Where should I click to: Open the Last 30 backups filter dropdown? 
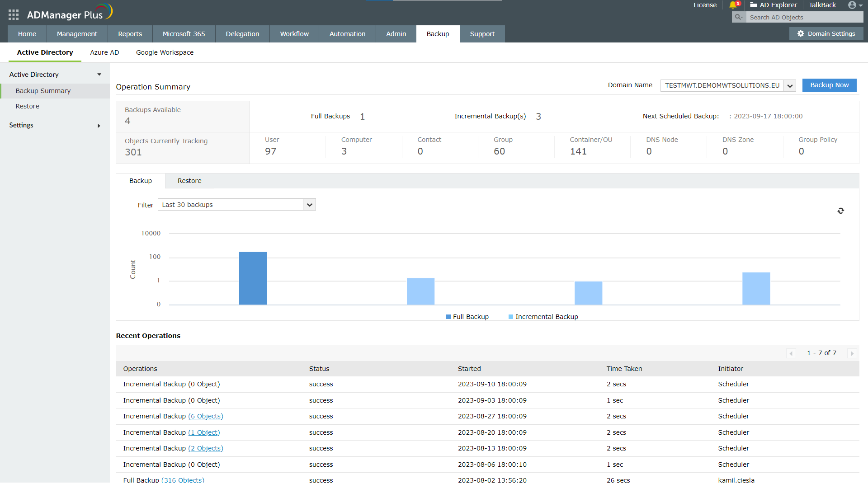(x=309, y=205)
